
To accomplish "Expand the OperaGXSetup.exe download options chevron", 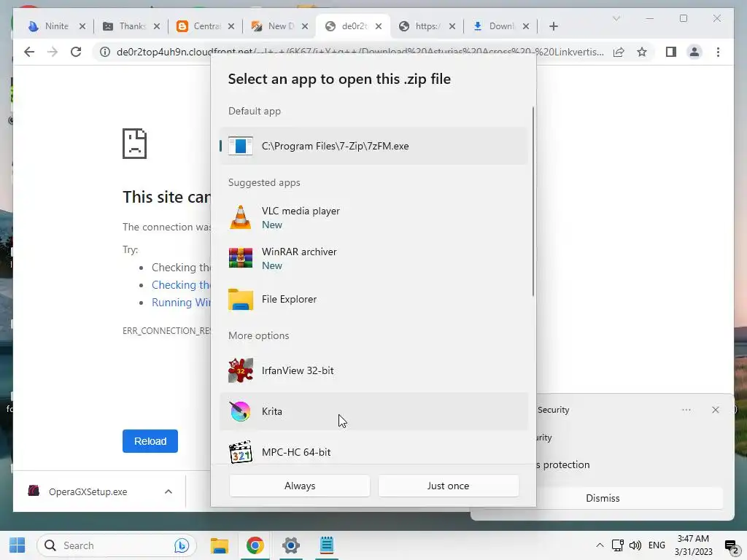I will tap(169, 491).
